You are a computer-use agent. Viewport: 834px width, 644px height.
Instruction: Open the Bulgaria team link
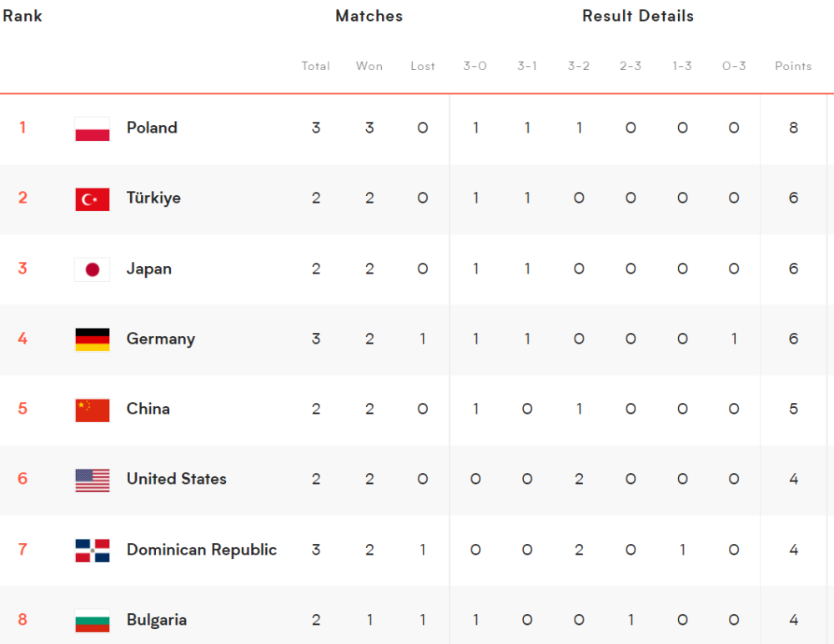157,620
